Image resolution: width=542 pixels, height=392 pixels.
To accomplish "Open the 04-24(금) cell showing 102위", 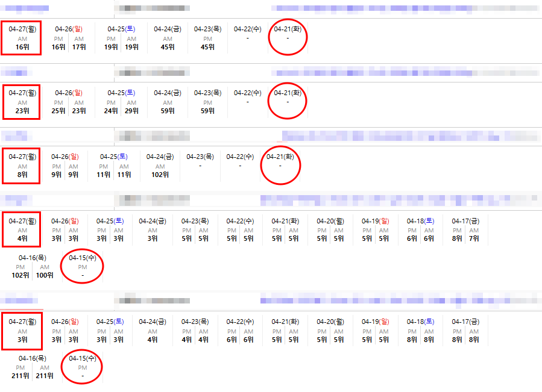I will click(x=160, y=175).
